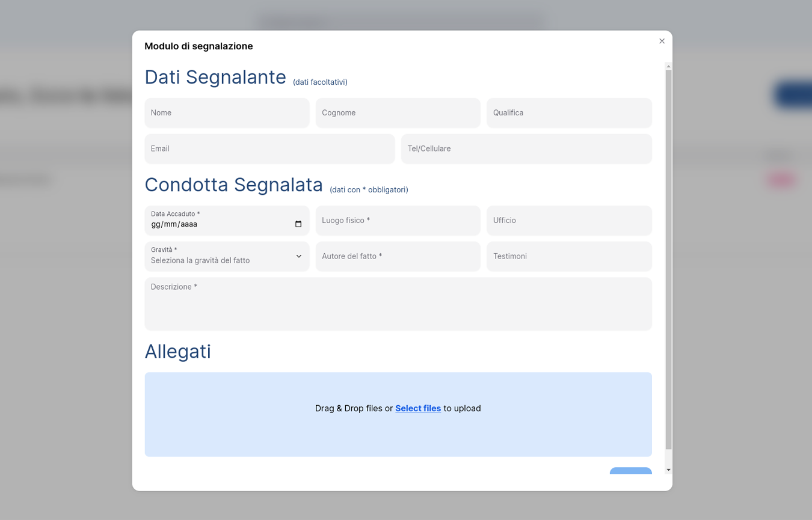The image size is (812, 520).
Task: Select the Qualifica field
Action: click(x=568, y=113)
